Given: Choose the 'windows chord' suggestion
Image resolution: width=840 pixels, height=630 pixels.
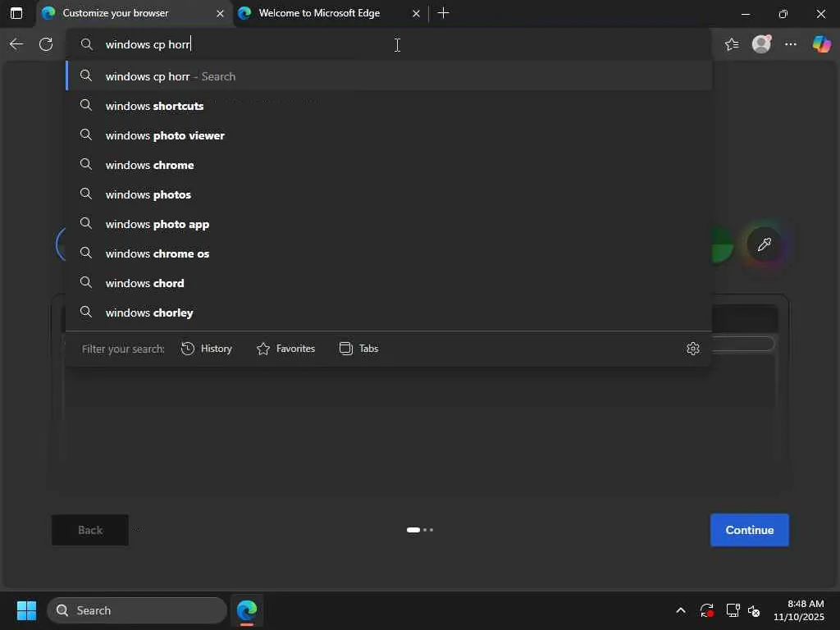Looking at the screenshot, I should (389, 282).
